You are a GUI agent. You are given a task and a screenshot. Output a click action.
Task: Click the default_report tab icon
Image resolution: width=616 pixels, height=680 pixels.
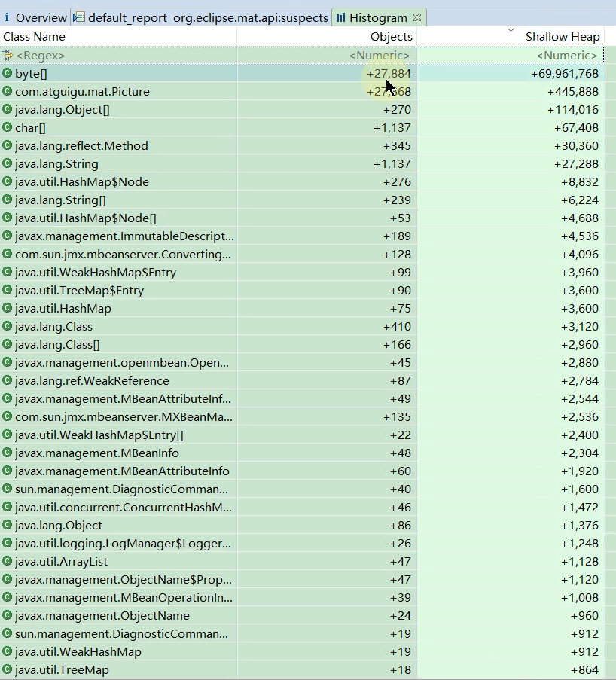[78, 18]
